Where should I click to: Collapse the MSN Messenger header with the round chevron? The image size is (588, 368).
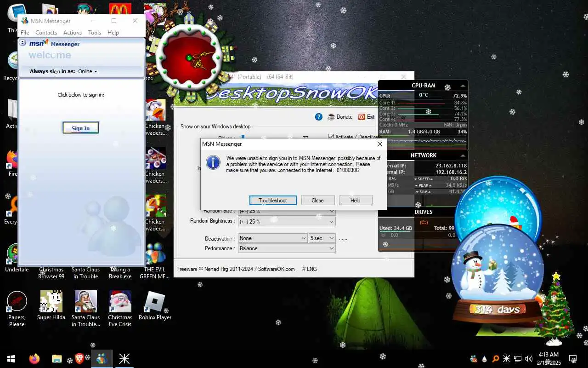pos(23,43)
